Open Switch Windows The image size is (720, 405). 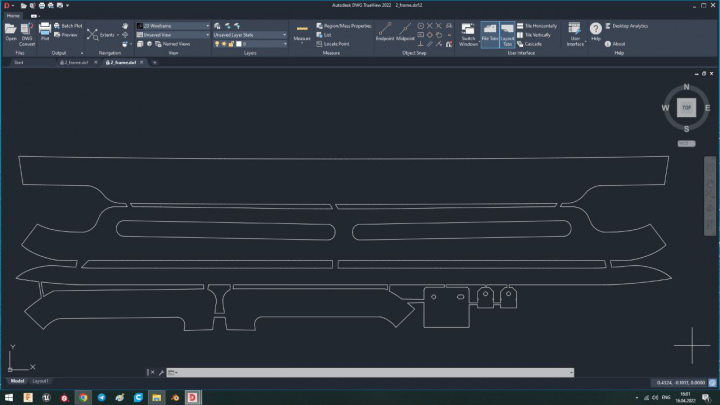click(x=468, y=34)
